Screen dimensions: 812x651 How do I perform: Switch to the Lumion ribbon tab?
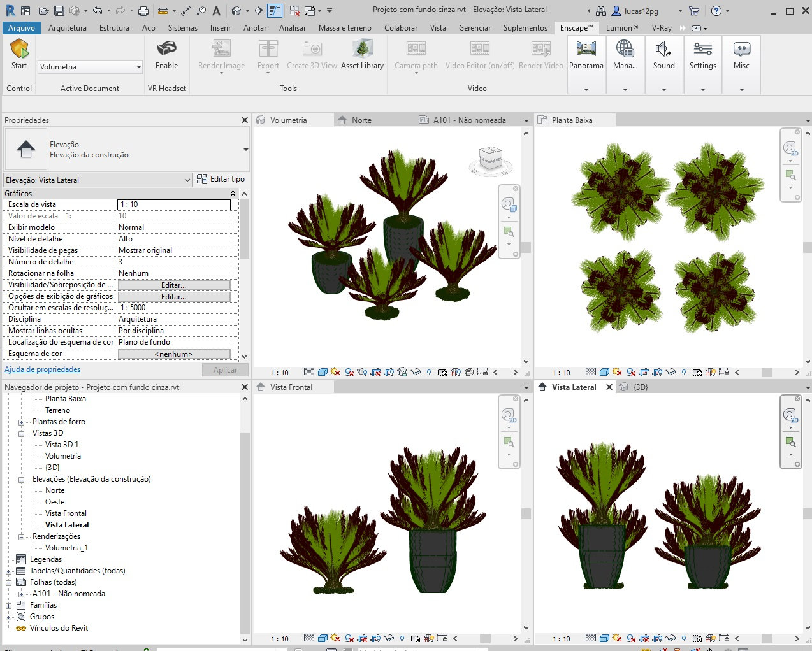coord(621,27)
